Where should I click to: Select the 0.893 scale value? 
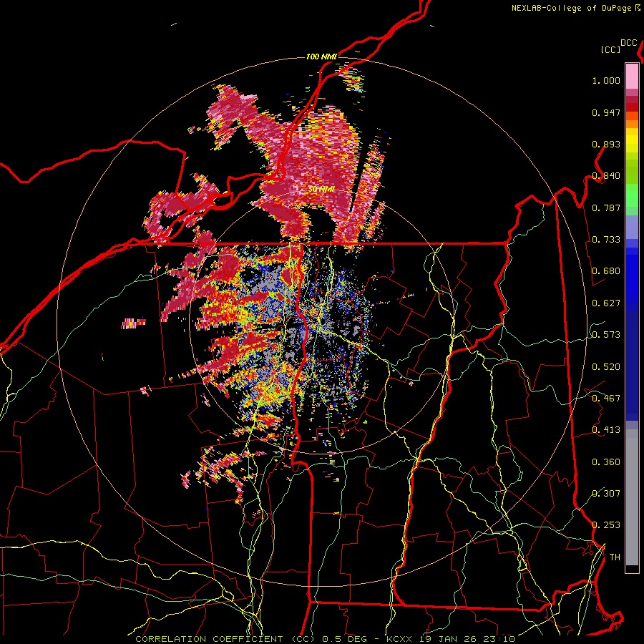606,144
